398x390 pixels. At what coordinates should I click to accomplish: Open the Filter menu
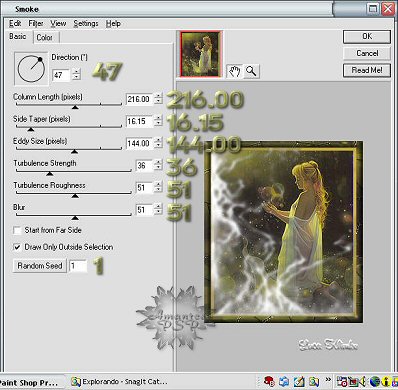(36, 24)
